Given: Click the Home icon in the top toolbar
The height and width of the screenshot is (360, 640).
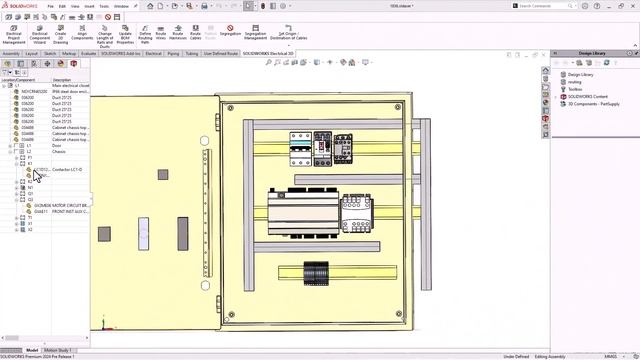Looking at the screenshot, I should (x=150, y=6).
